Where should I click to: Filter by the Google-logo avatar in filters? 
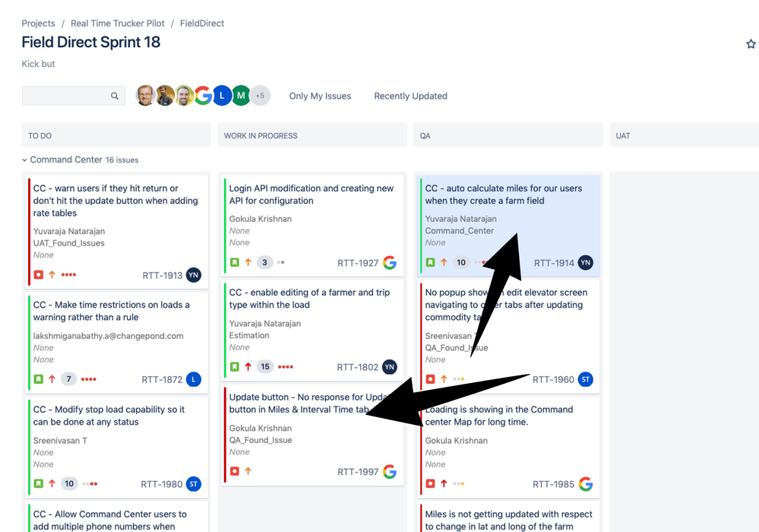[203, 95]
